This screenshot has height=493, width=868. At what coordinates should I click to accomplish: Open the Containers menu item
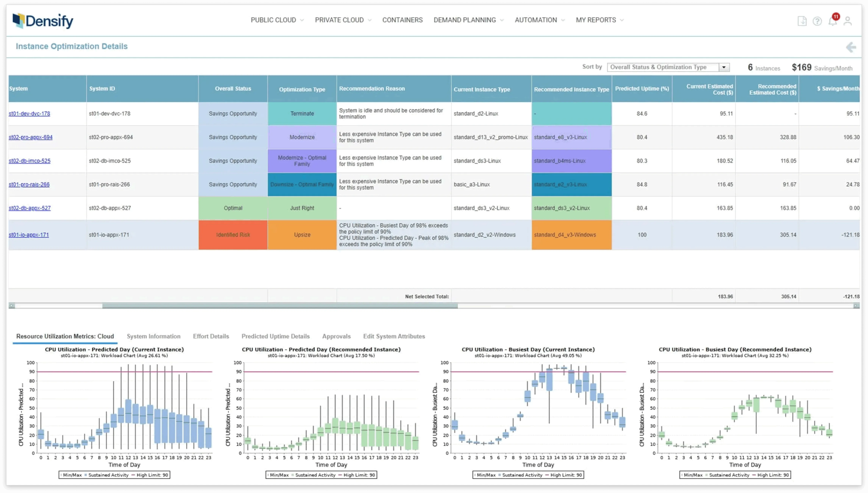click(402, 20)
